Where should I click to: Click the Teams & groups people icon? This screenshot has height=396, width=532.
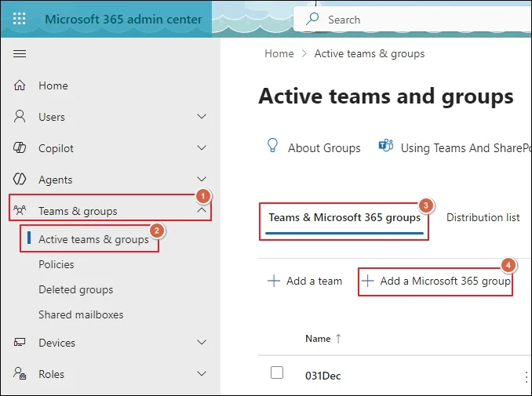(20, 210)
